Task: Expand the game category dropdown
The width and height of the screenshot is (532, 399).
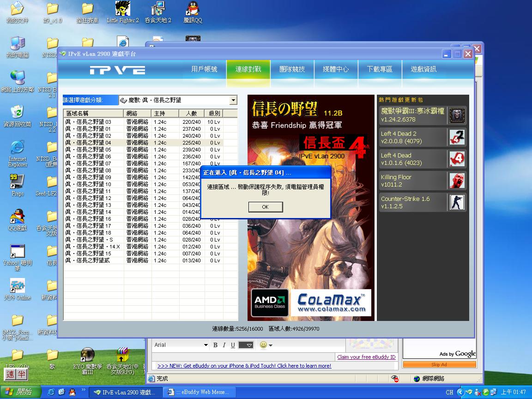Action: 233,100
